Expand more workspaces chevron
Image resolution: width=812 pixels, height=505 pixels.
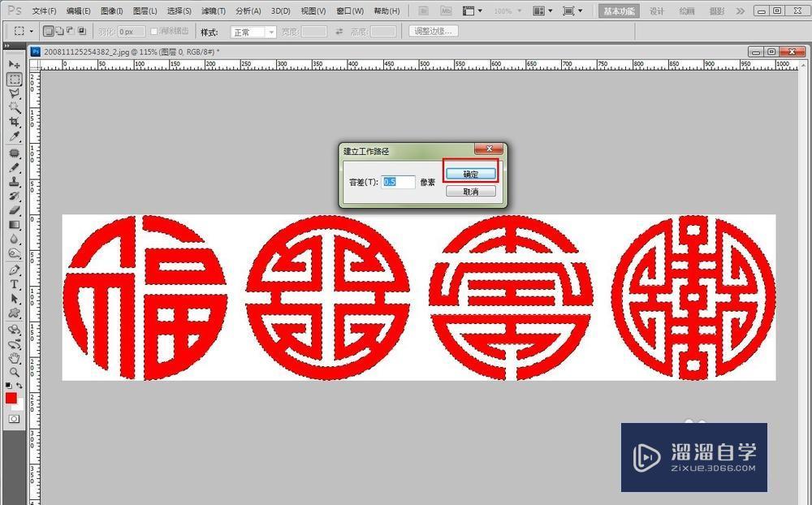pos(741,11)
